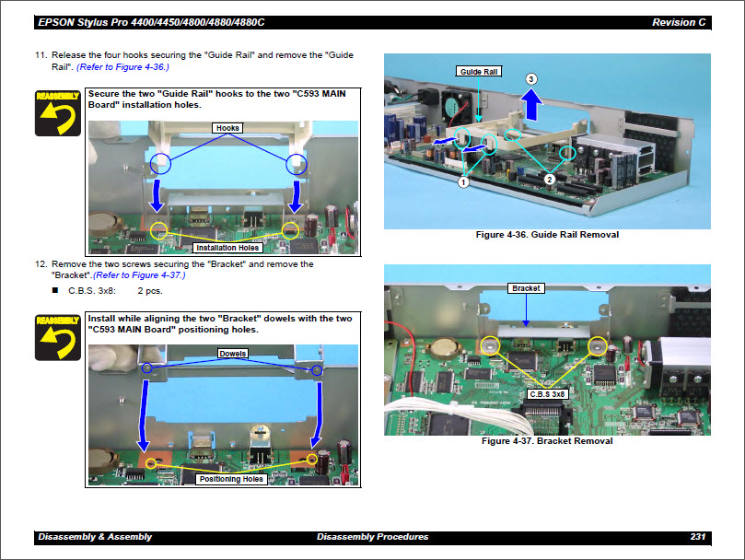Image resolution: width=745 pixels, height=560 pixels.
Task: Click the circled number 3 above the blue up arrow
Action: click(531, 80)
